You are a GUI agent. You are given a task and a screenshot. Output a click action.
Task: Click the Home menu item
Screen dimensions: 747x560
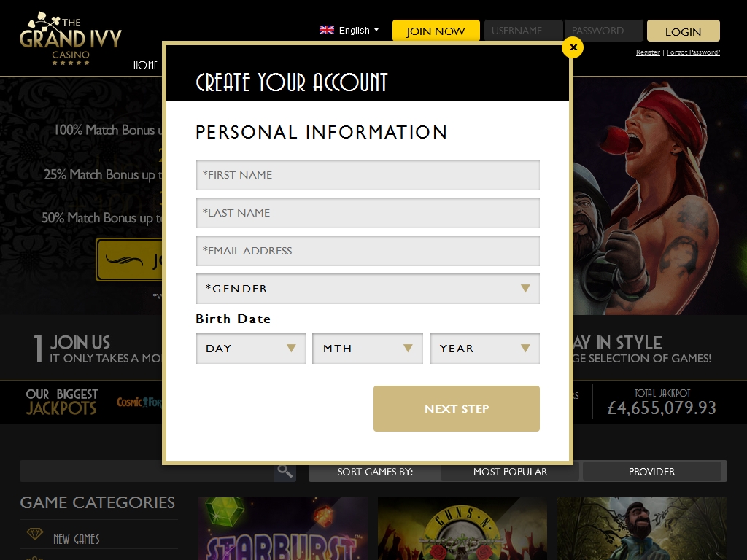(x=145, y=65)
